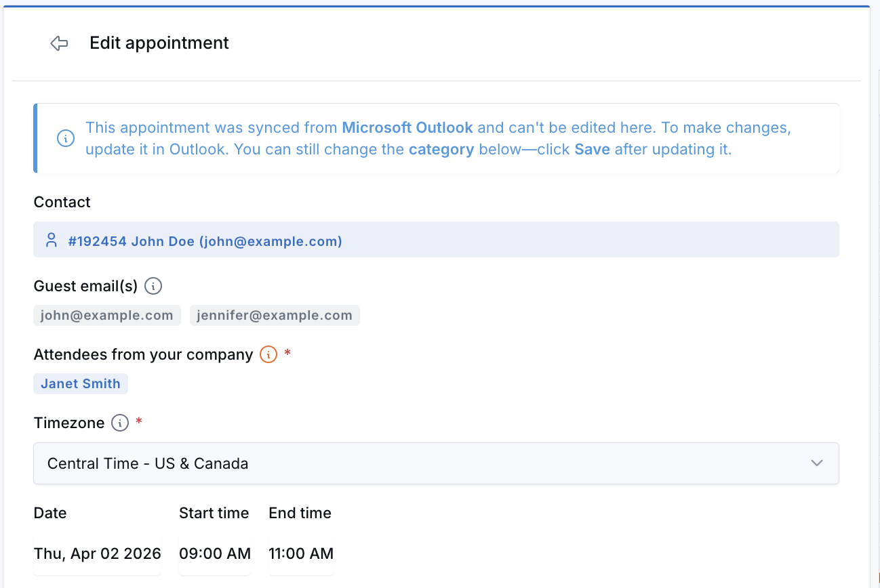Click the john@example.com guest email chip
Screen dimensions: 880x588
click(x=106, y=315)
